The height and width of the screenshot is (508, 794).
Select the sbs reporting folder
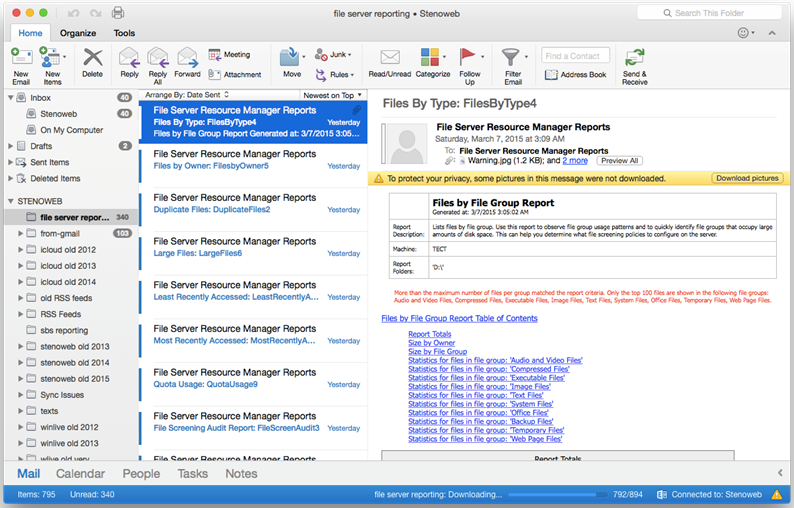(71, 330)
